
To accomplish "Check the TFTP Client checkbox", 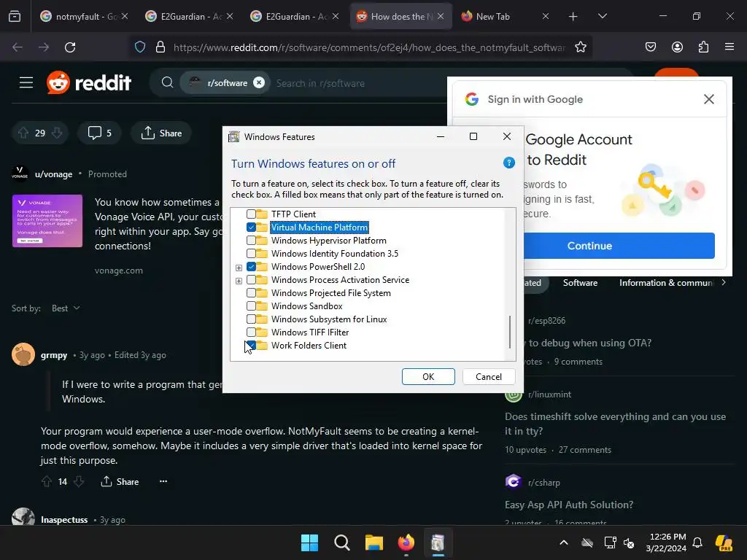I will click(x=251, y=214).
